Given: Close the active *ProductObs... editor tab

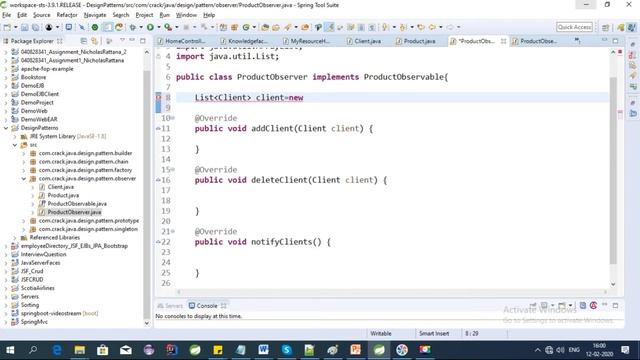Looking at the screenshot, I should 503,41.
